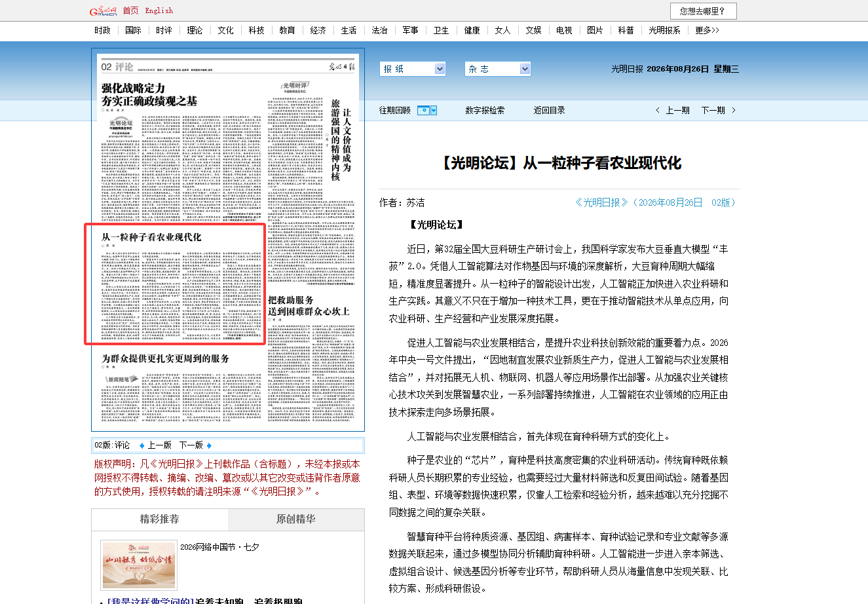
Task: Open 更多>> in the navigation bar
Action: click(x=707, y=30)
